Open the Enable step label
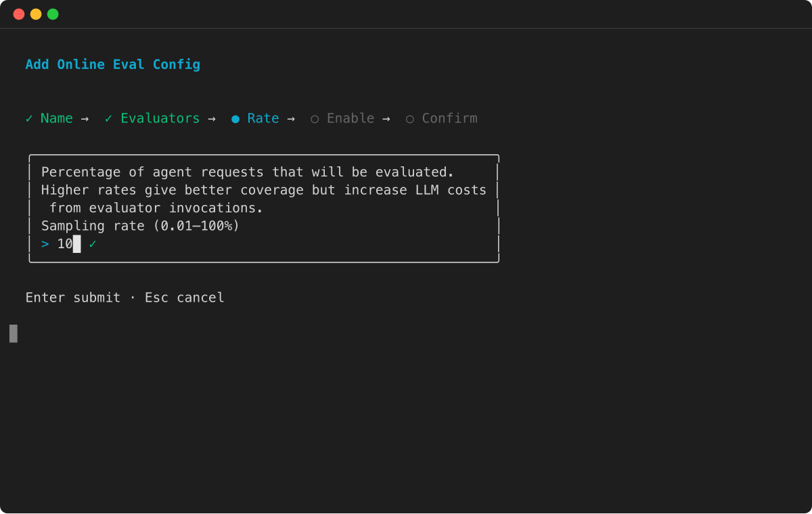 [x=351, y=118]
